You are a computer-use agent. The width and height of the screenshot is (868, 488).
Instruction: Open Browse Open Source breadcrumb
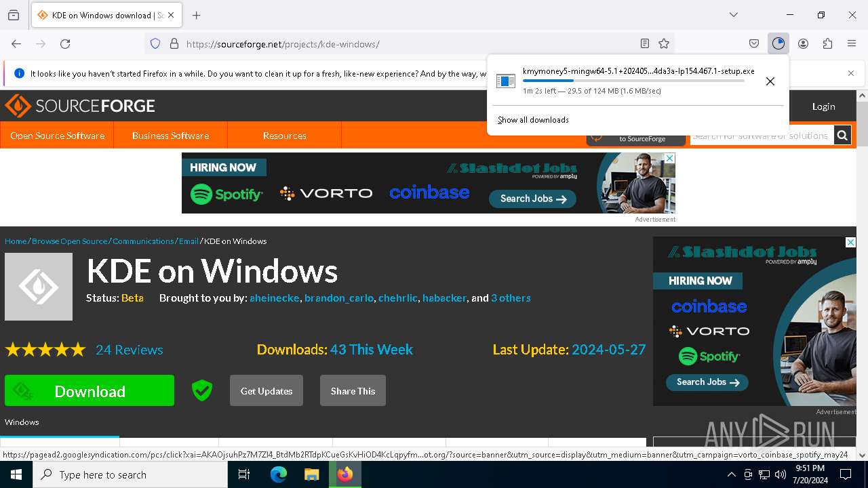69,241
